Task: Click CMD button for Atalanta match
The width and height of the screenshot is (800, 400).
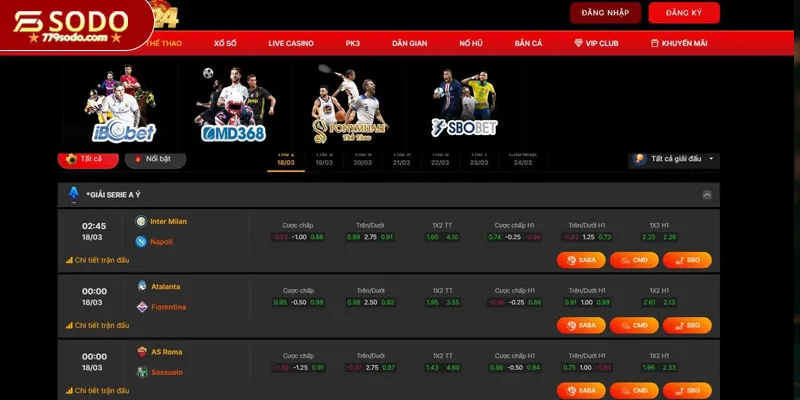Action: click(634, 326)
